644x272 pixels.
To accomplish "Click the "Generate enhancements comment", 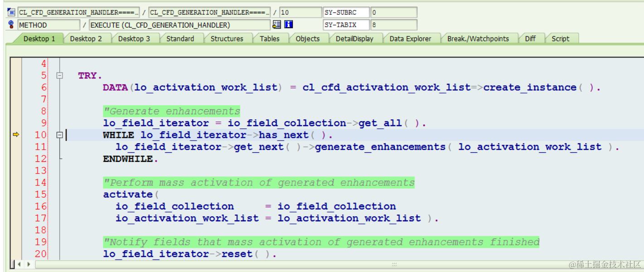I will point(171,111).
